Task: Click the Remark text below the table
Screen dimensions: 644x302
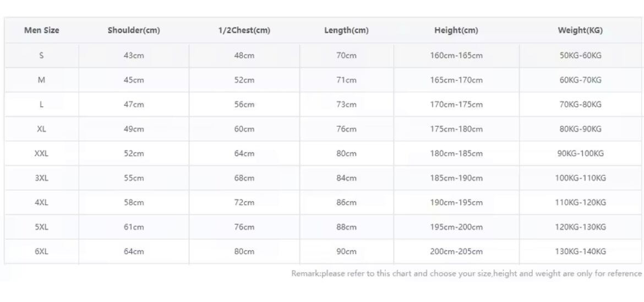Action: pos(466,273)
